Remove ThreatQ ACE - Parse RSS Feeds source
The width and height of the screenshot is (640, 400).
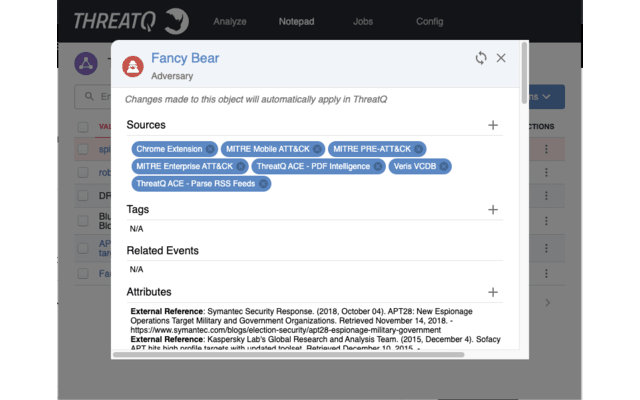(x=263, y=184)
